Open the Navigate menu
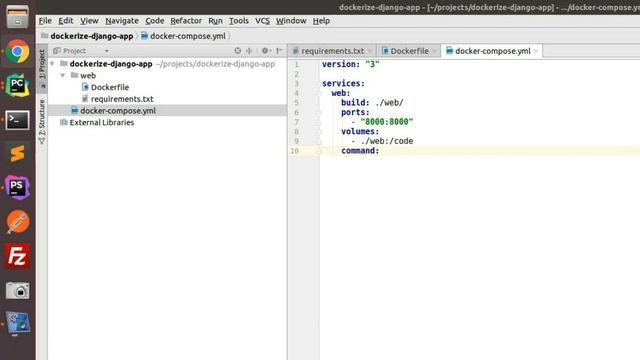This screenshot has width=640, height=360. [x=122, y=21]
